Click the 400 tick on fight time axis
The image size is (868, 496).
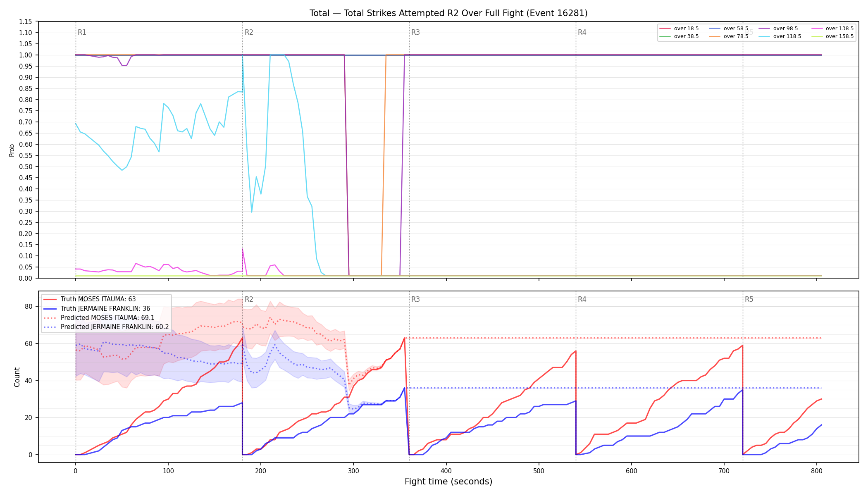446,471
